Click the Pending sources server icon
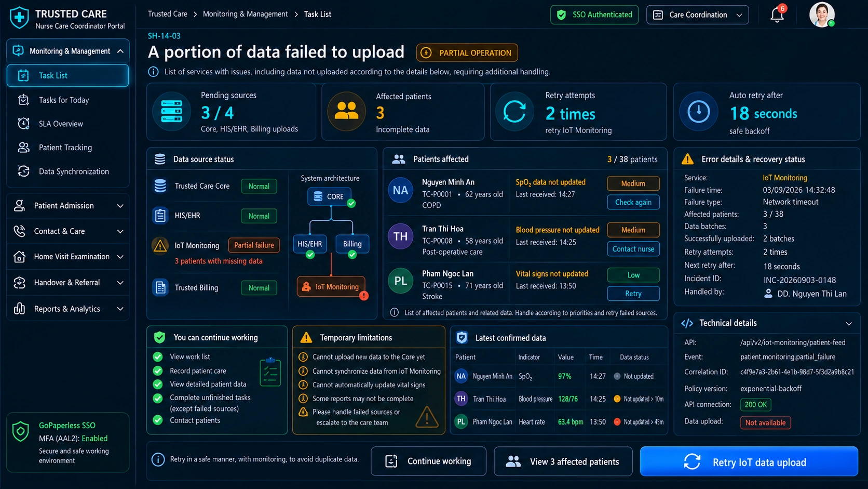868x489 pixels. coord(171,111)
